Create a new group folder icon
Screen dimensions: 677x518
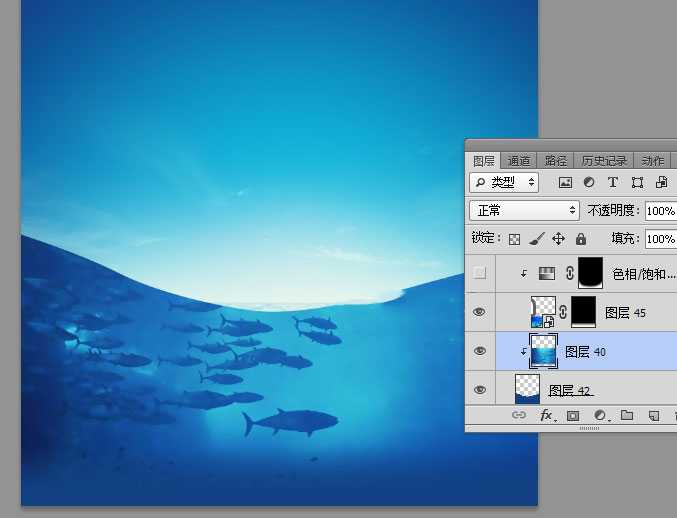click(x=627, y=415)
